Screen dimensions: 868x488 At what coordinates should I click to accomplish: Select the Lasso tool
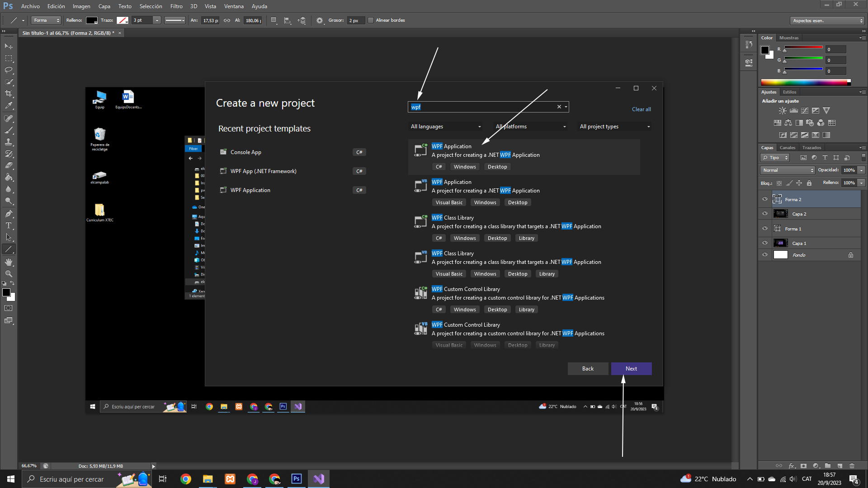(9, 70)
